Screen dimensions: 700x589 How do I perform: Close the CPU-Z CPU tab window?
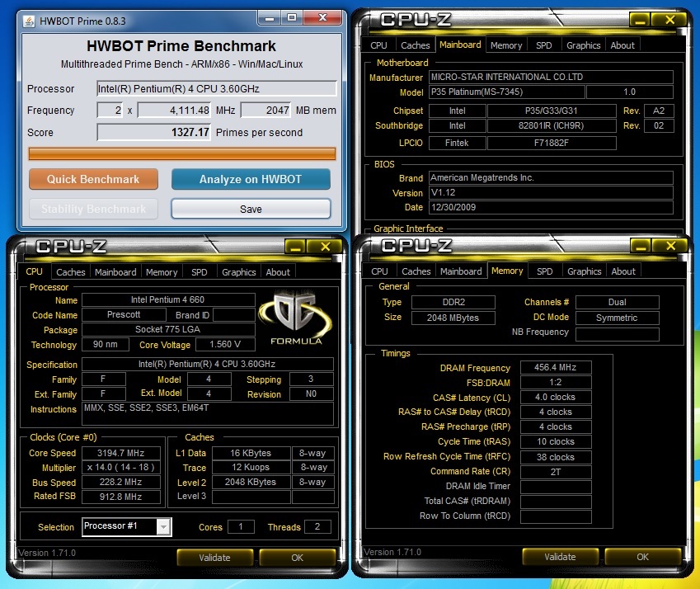click(x=326, y=247)
